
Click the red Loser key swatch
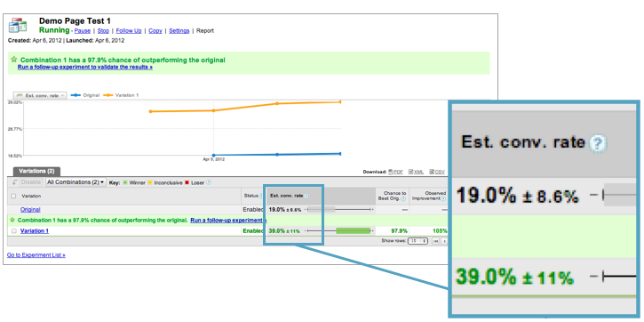[x=187, y=182]
